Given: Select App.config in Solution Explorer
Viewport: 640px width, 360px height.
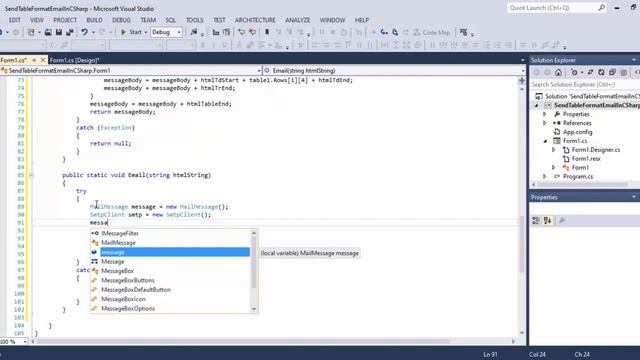Looking at the screenshot, I should [578, 132].
